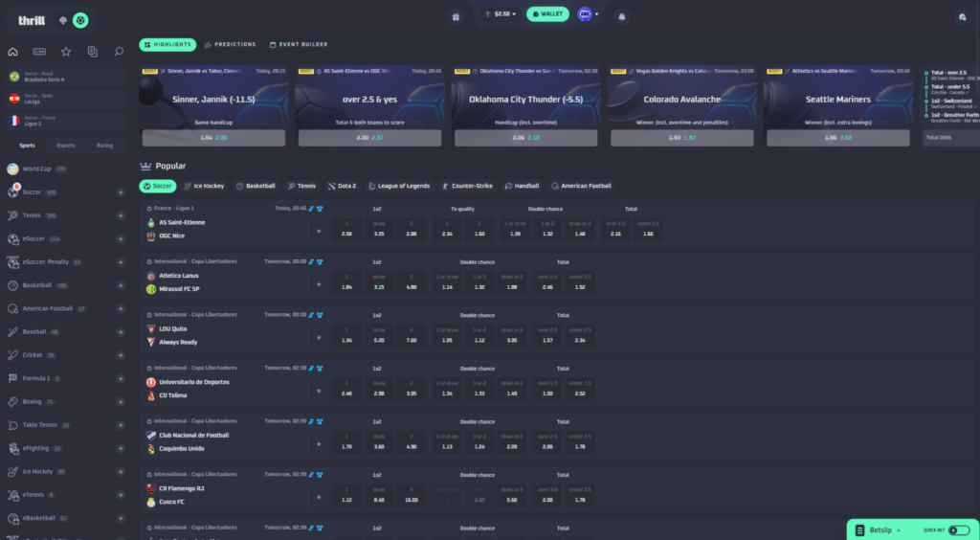Open the casino spade icon
This screenshot has width=980, height=540.
(62, 21)
